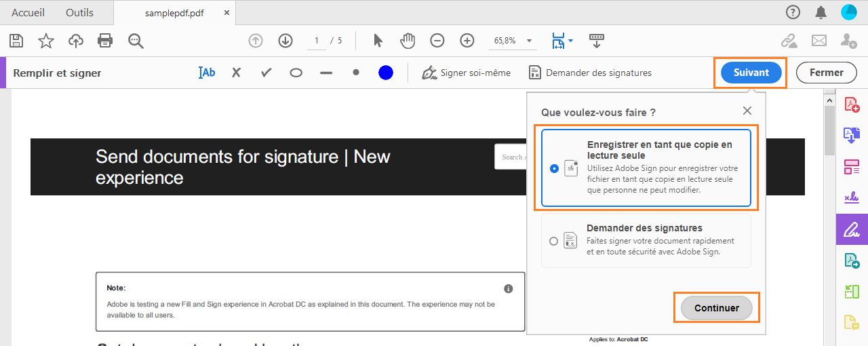Click active Fill and Sign sidebar icon
868x346 pixels.
[x=852, y=229]
